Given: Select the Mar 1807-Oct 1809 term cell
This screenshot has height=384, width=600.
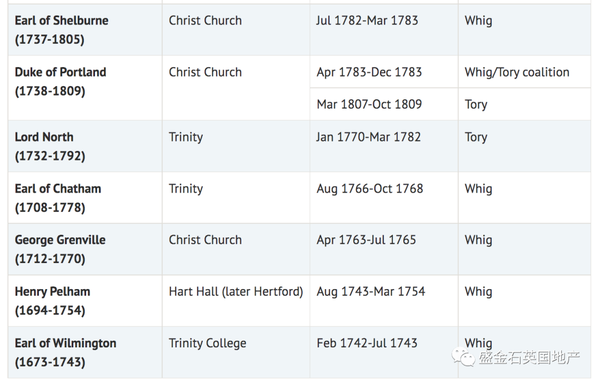Looking at the screenshot, I should pyautogui.click(x=384, y=104).
